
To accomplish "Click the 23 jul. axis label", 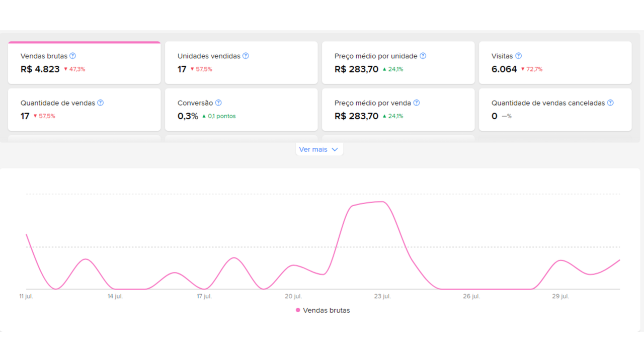I will pyautogui.click(x=383, y=297).
